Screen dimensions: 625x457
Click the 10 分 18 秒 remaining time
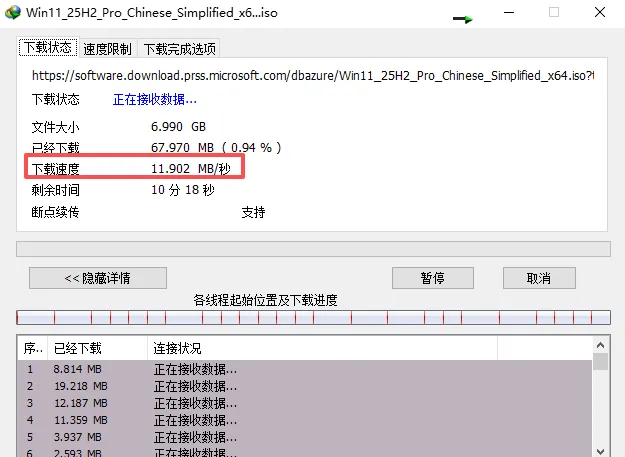pyautogui.click(x=183, y=190)
